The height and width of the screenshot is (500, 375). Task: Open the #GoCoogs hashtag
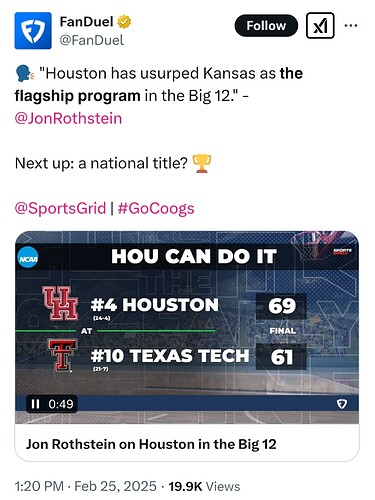pos(156,208)
